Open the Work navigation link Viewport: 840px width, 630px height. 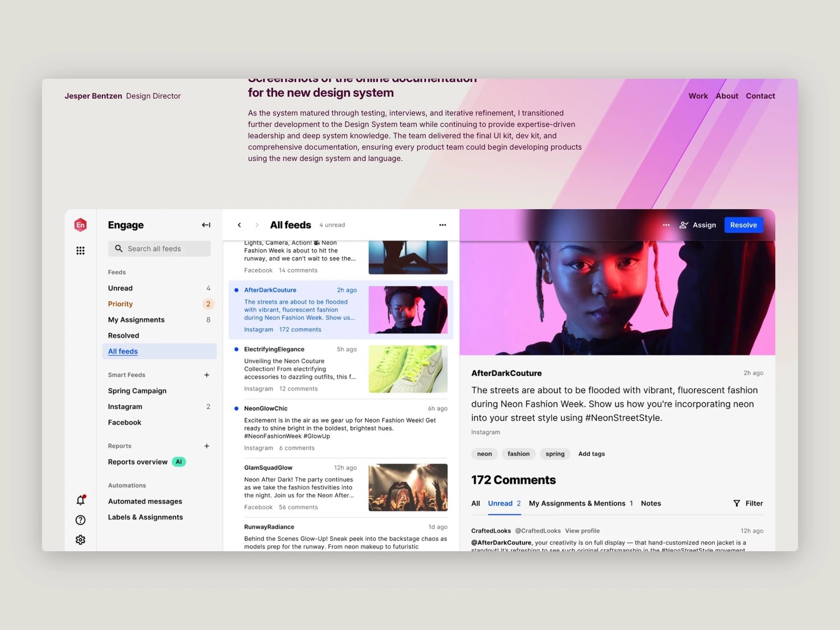698,96
